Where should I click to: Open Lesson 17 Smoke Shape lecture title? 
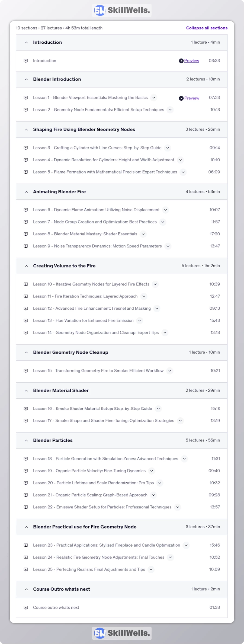click(x=104, y=421)
